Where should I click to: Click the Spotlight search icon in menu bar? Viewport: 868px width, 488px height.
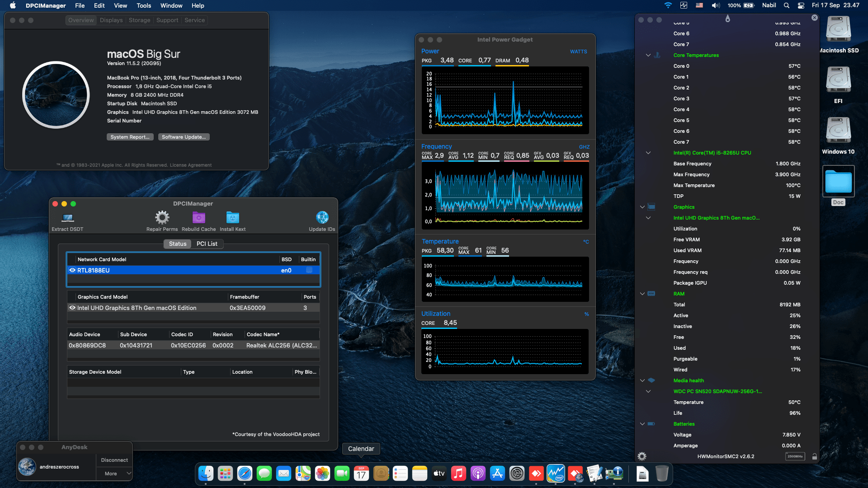coord(787,5)
